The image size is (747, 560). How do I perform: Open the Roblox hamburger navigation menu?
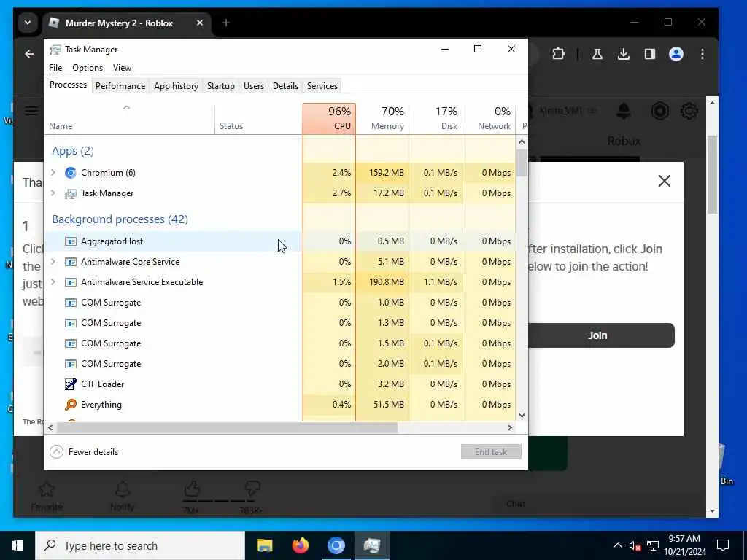point(31,111)
